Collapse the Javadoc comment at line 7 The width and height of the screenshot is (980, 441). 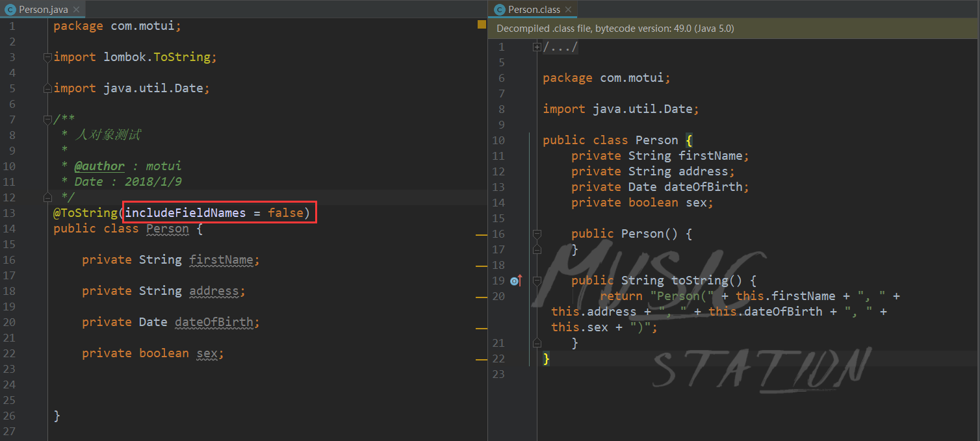click(x=47, y=120)
